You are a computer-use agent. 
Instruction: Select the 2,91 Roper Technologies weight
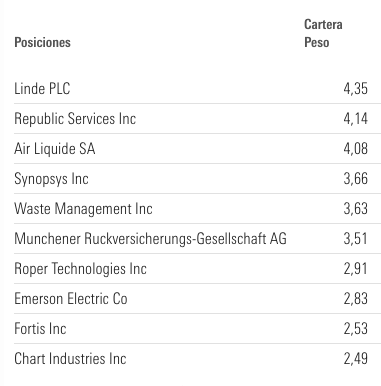click(x=356, y=269)
